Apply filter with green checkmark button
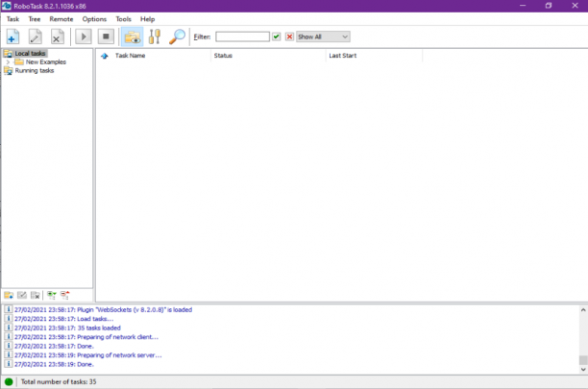 click(277, 36)
